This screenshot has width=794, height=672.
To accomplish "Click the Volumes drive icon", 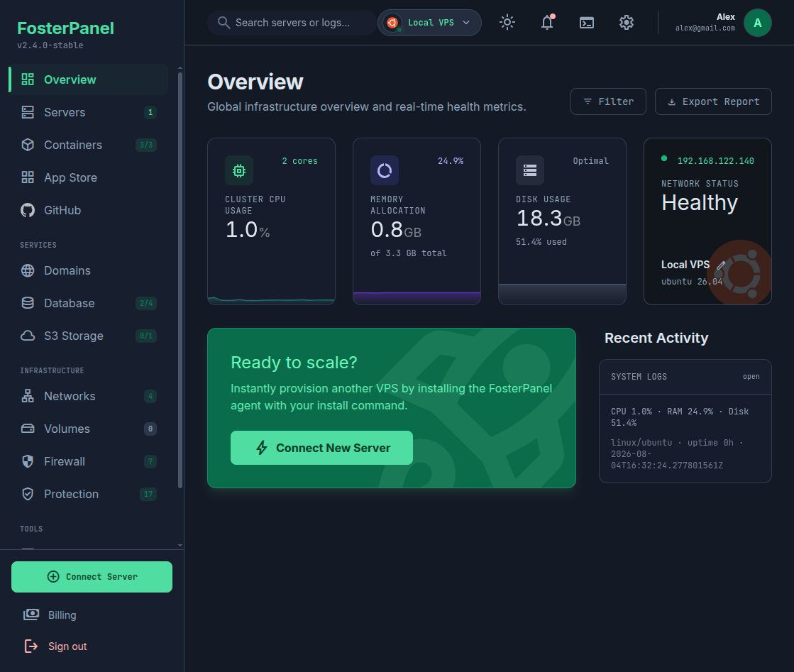I will coord(28,429).
